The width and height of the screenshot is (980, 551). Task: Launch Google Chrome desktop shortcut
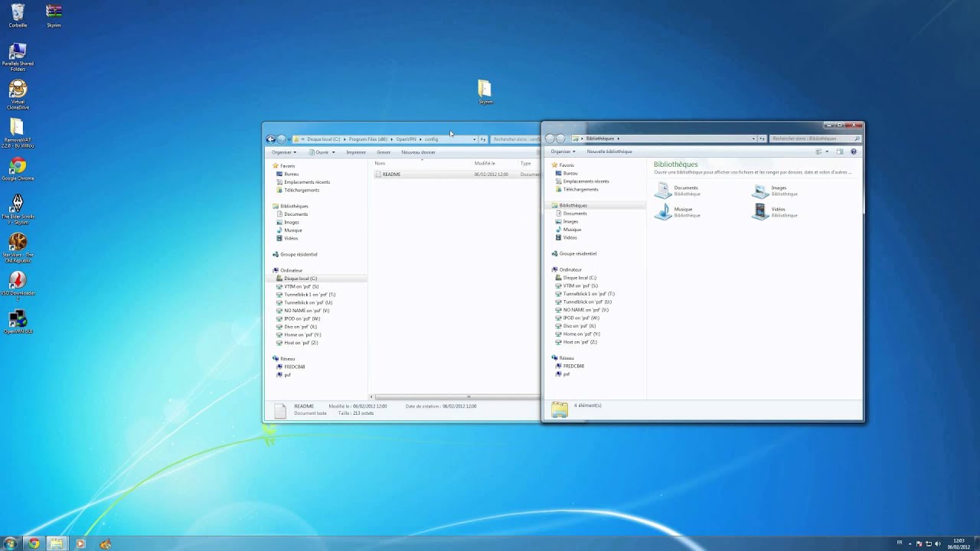[18, 169]
